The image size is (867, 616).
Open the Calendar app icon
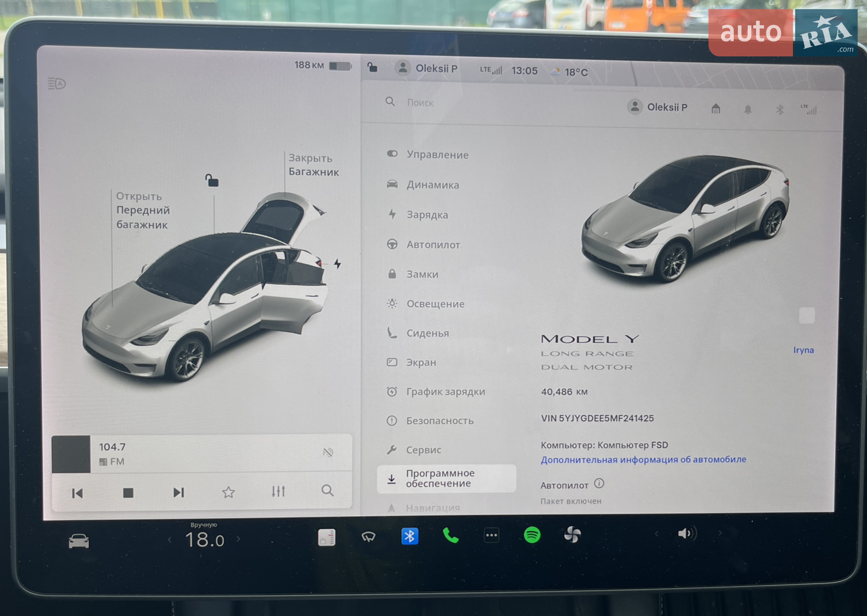(326, 537)
